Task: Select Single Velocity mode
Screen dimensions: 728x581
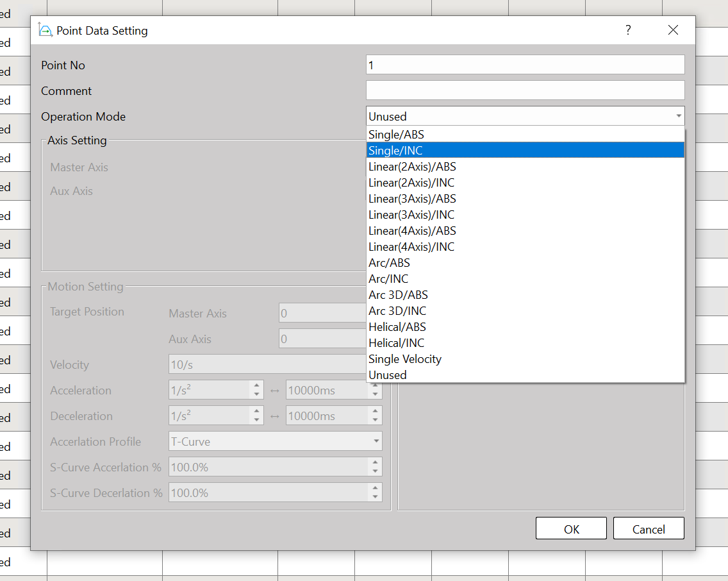Action: click(405, 359)
